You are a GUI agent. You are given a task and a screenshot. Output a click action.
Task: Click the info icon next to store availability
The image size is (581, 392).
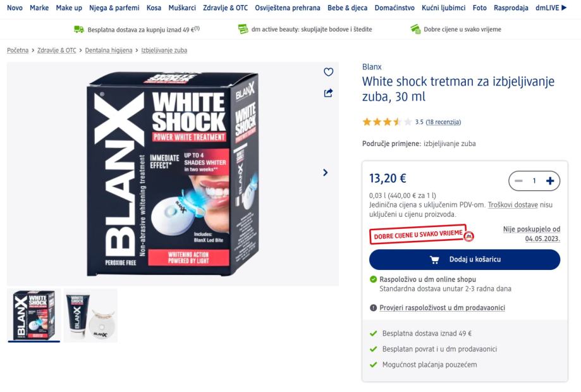click(373, 307)
